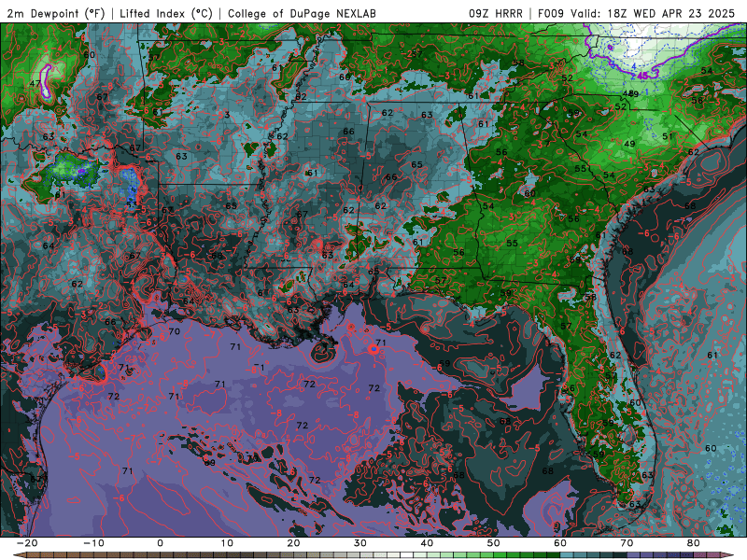Click the '2m Dewpoint (°F)' title text
747x560 pixels.
tap(56, 13)
